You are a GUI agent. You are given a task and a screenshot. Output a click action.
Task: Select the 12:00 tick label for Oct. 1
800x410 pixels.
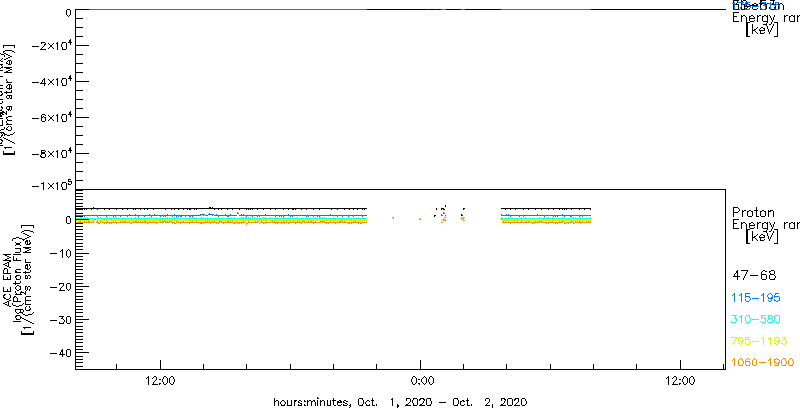[161, 381]
